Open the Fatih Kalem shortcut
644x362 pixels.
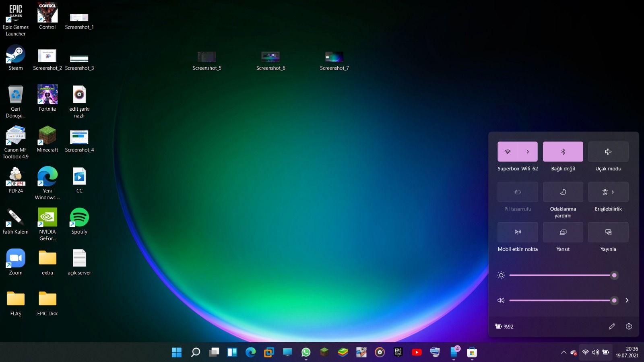point(16,221)
